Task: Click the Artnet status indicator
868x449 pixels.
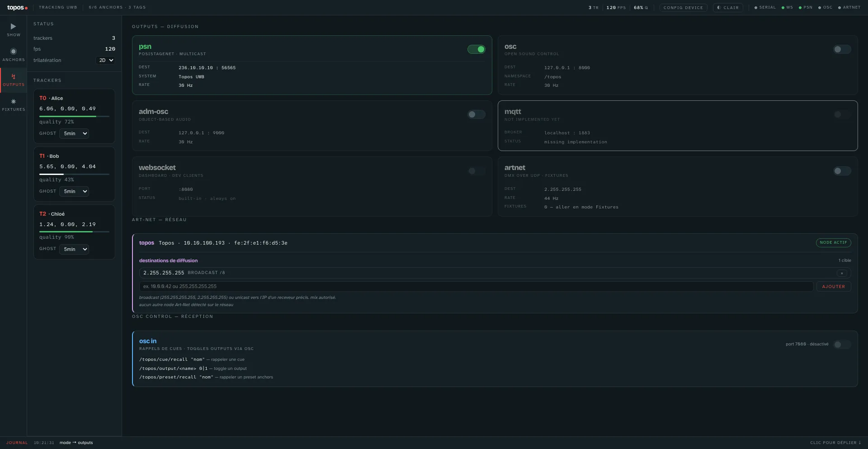Action: point(849,8)
